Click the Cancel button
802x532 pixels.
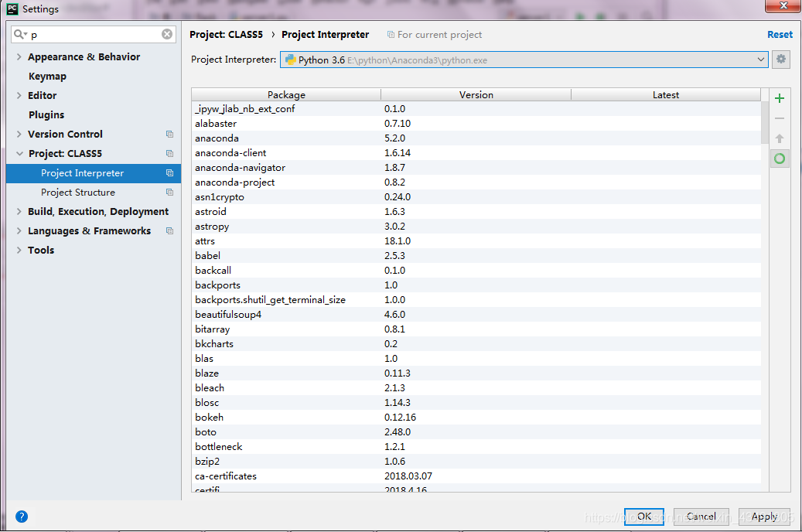[x=701, y=516]
